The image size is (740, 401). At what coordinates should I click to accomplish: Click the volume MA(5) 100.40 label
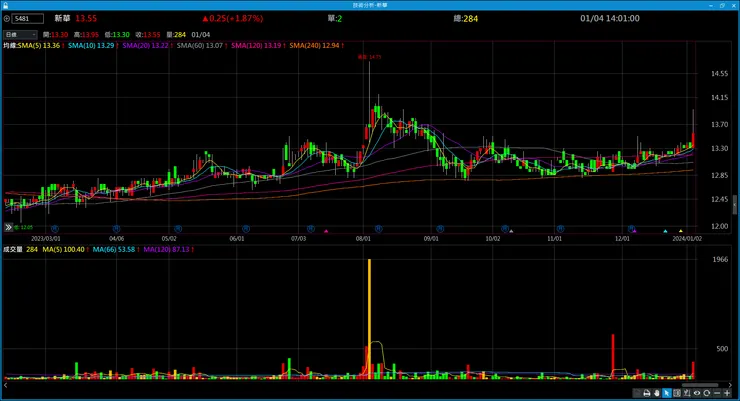(x=64, y=250)
